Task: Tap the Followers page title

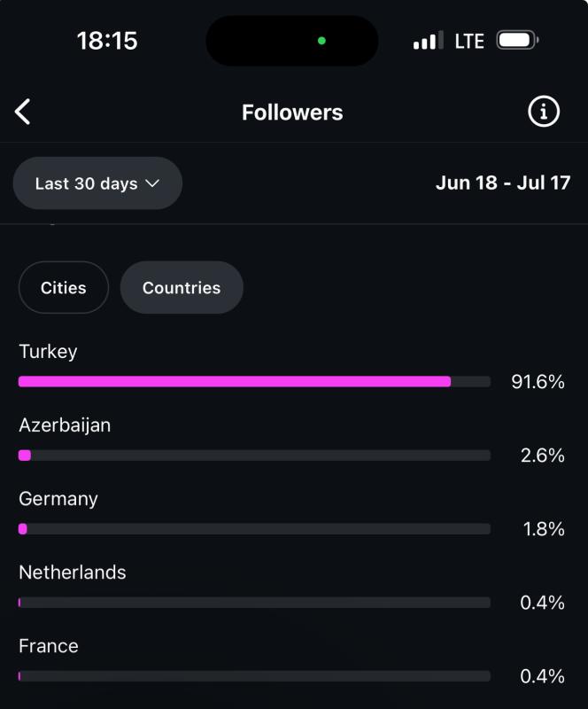Action: pyautogui.click(x=292, y=113)
